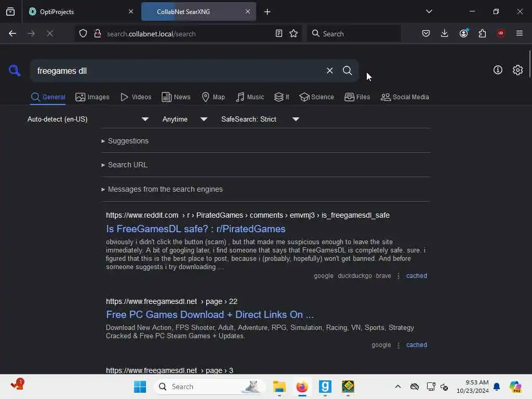Viewport: 532px width, 399px height.
Task: Select the CollabNet SearXNG tab
Action: (x=198, y=11)
